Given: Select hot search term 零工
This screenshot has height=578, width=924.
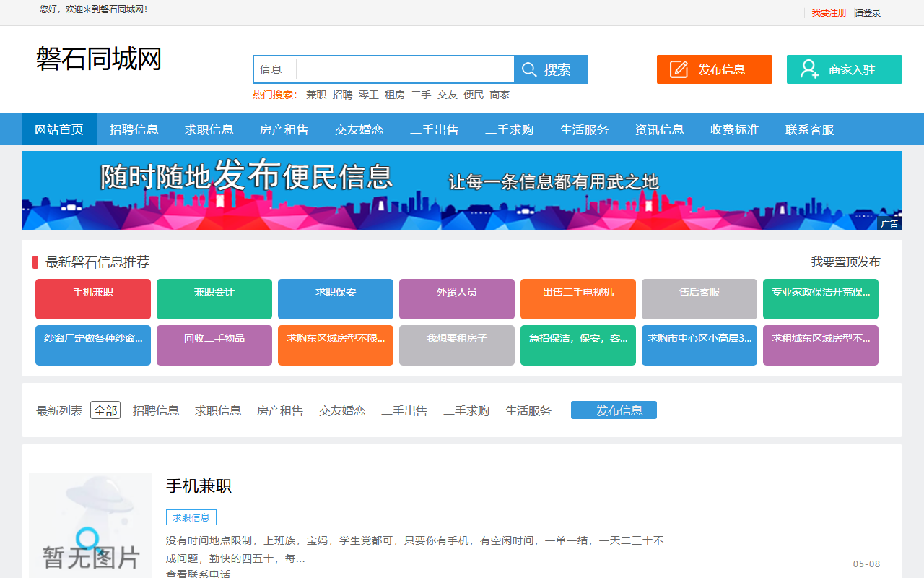Looking at the screenshot, I should pyautogui.click(x=368, y=95).
